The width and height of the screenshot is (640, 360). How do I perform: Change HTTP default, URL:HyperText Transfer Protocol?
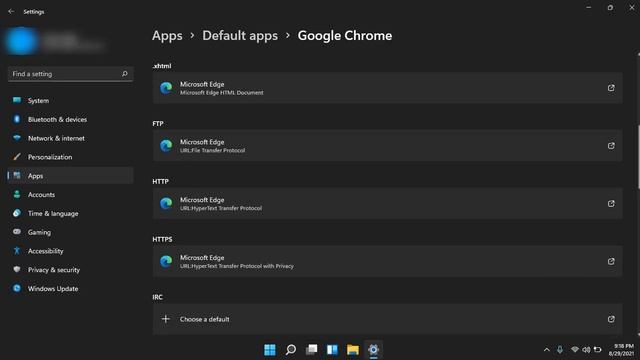387,203
